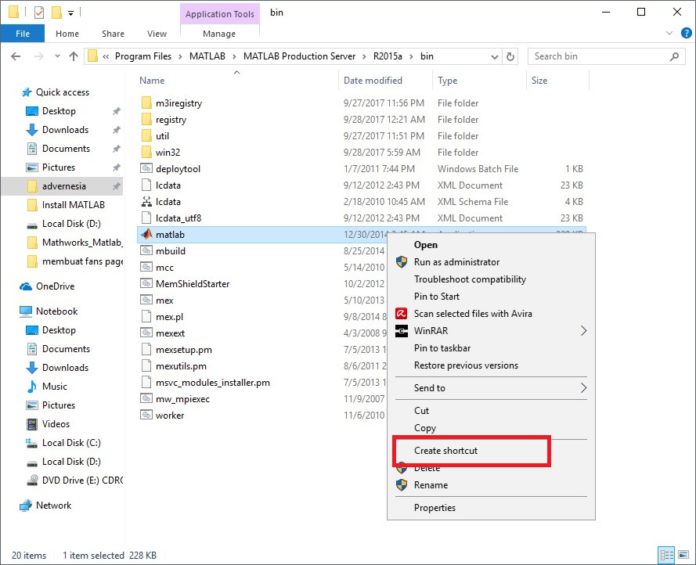Open the address bar history dropdown
696x565 pixels.
click(x=494, y=56)
